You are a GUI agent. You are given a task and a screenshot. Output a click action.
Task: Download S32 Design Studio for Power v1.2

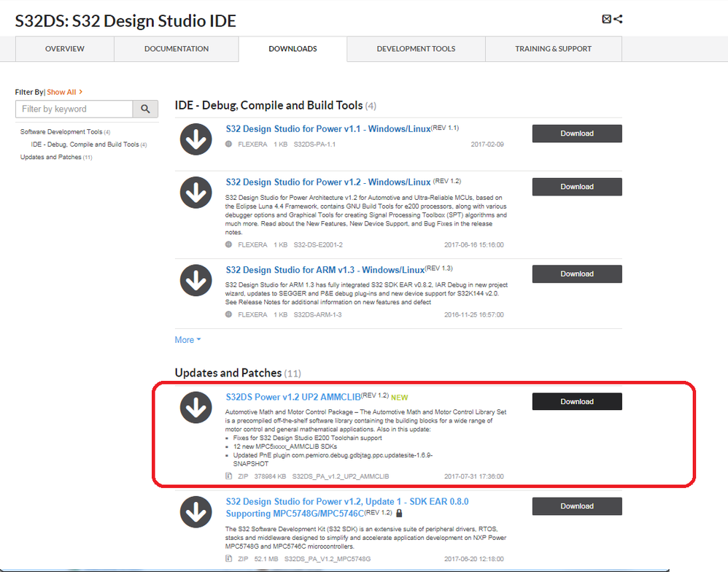pyautogui.click(x=577, y=187)
